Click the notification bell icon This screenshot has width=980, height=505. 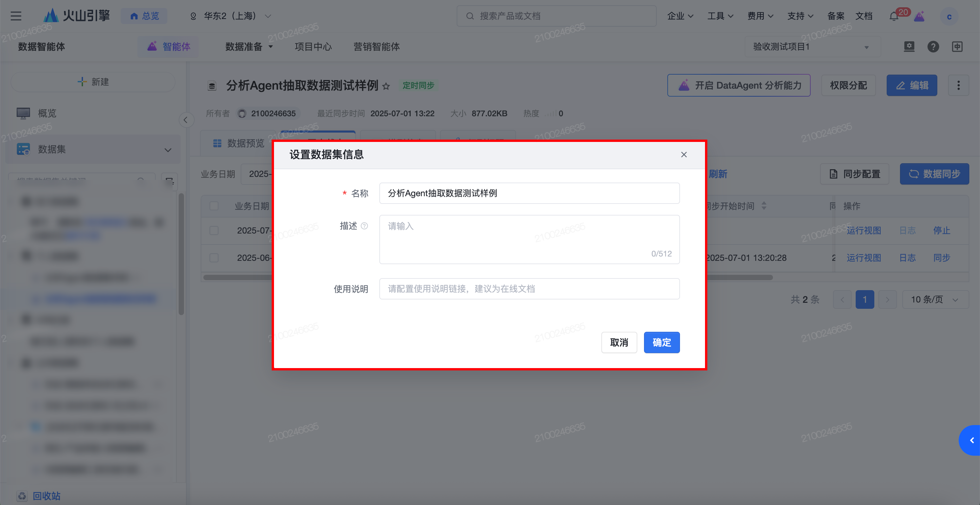pyautogui.click(x=894, y=16)
